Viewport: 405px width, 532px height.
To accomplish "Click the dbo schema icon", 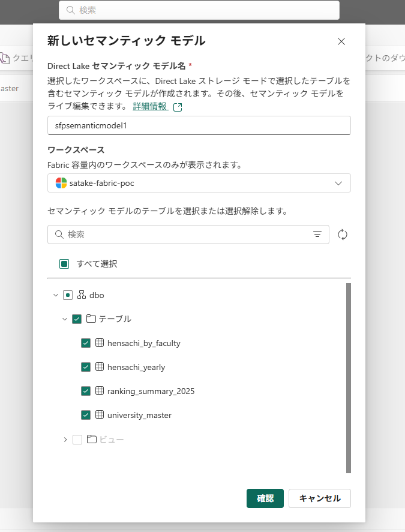I will click(82, 295).
